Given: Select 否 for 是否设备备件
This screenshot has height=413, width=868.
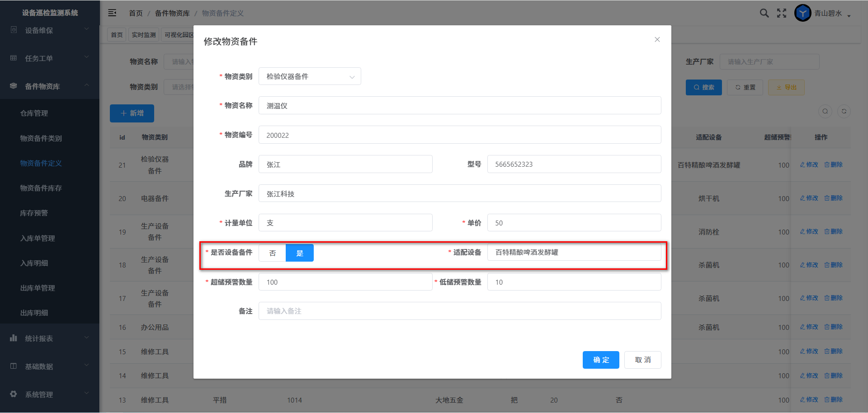Looking at the screenshot, I should 272,253.
